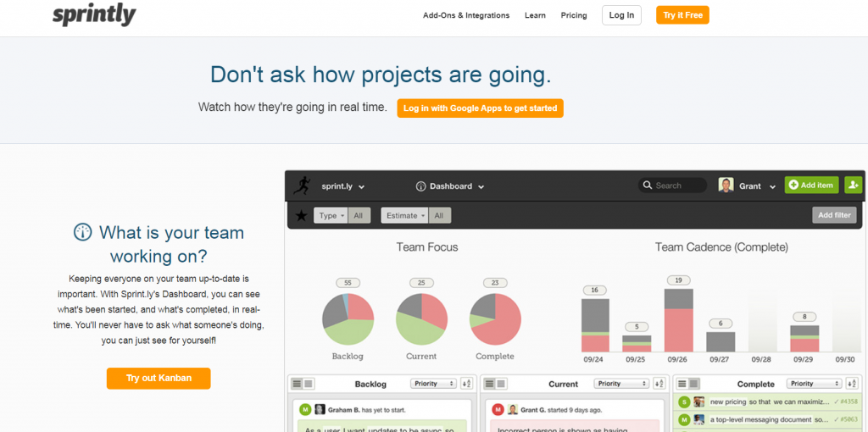The height and width of the screenshot is (432, 868).
Task: Click the 25 count badge above Current
Action: tap(421, 283)
